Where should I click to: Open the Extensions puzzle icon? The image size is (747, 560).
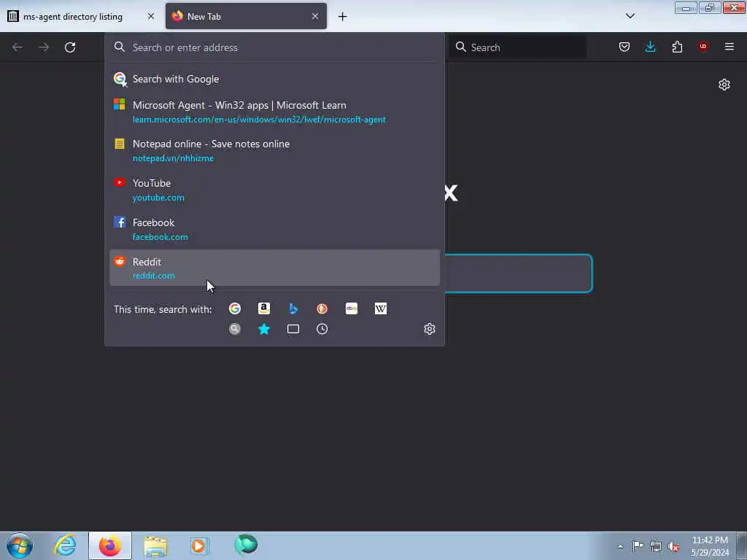[677, 47]
